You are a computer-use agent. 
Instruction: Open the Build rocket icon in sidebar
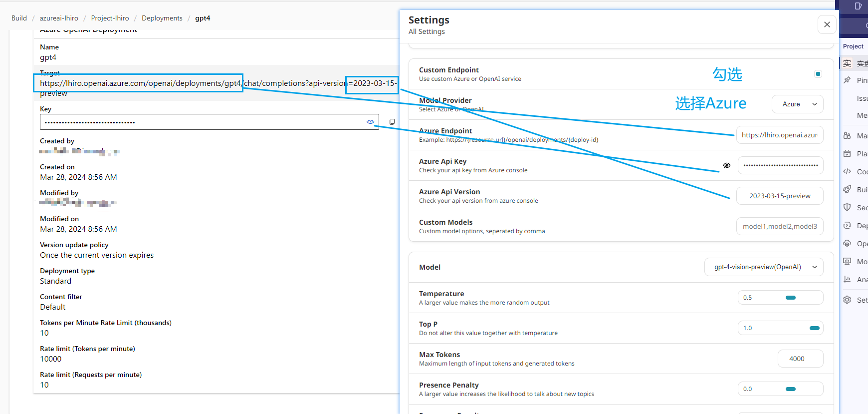pos(847,189)
